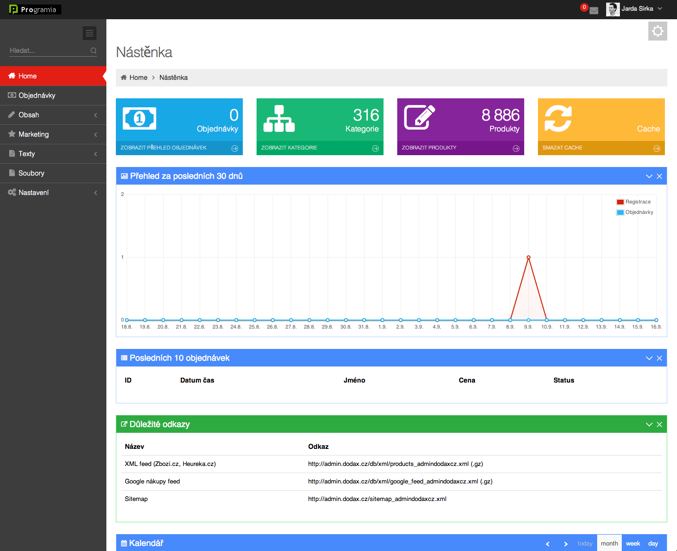The height and width of the screenshot is (551, 677).
Task: Click the banknote icon on Objednávky tile
Action: click(139, 118)
